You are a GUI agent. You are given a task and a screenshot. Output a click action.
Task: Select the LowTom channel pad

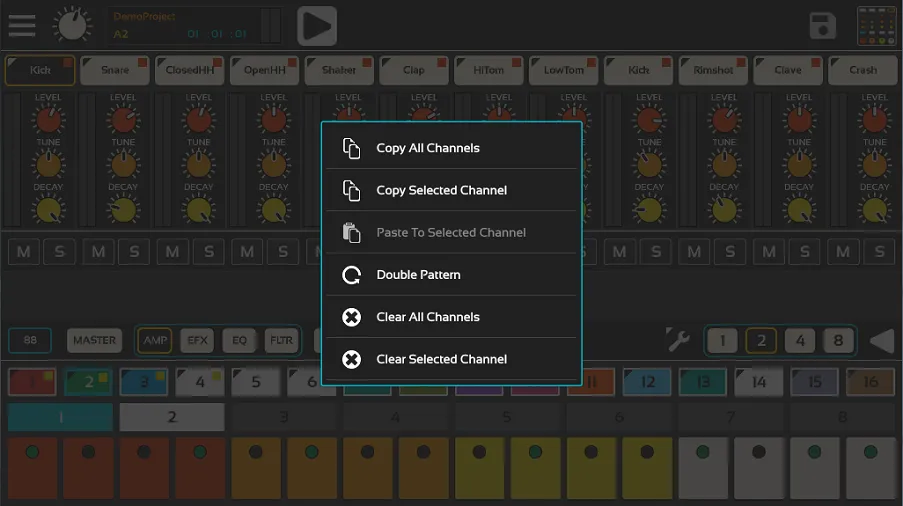pyautogui.click(x=563, y=70)
